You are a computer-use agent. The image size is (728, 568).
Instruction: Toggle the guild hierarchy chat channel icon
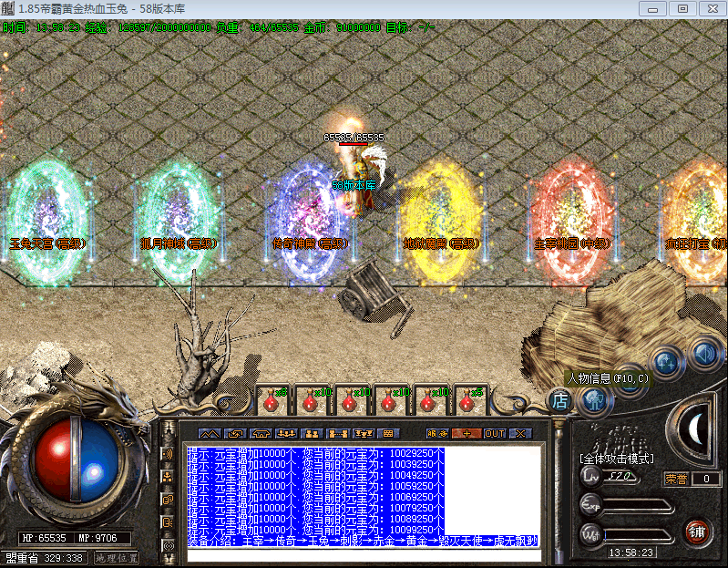[168, 477]
